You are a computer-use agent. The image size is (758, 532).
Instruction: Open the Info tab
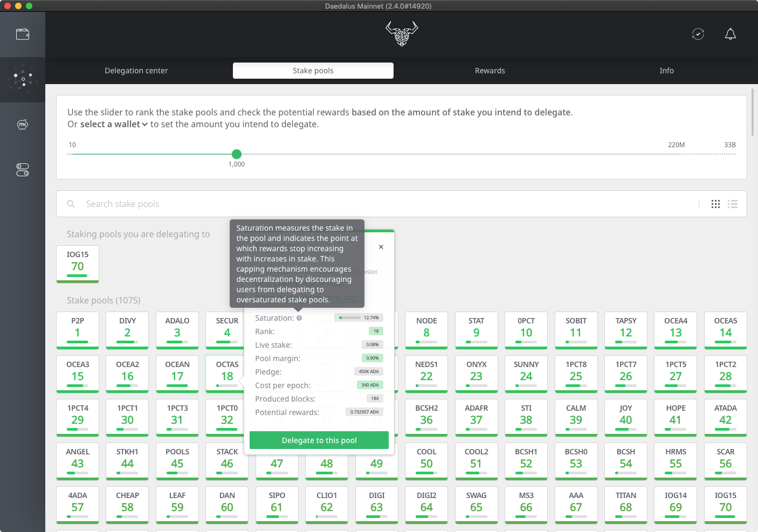click(x=666, y=71)
